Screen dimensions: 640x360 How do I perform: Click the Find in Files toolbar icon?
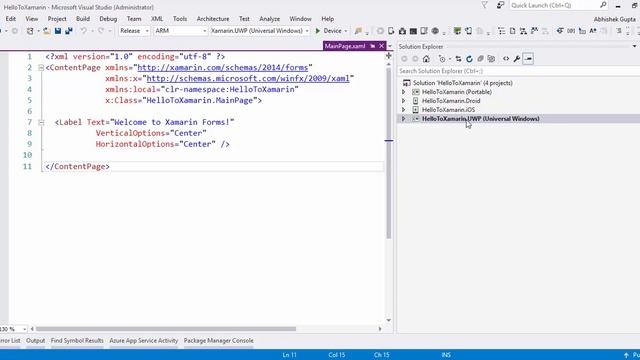358,31
